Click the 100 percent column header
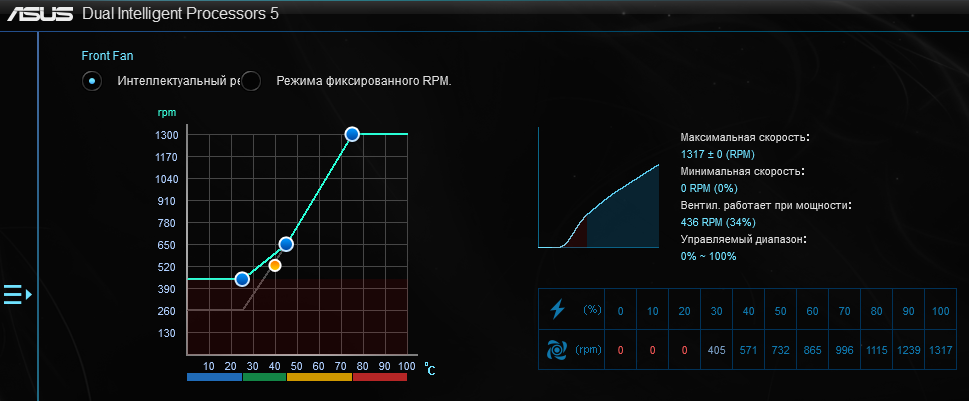This screenshot has height=401, width=969. pyautogui.click(x=941, y=311)
